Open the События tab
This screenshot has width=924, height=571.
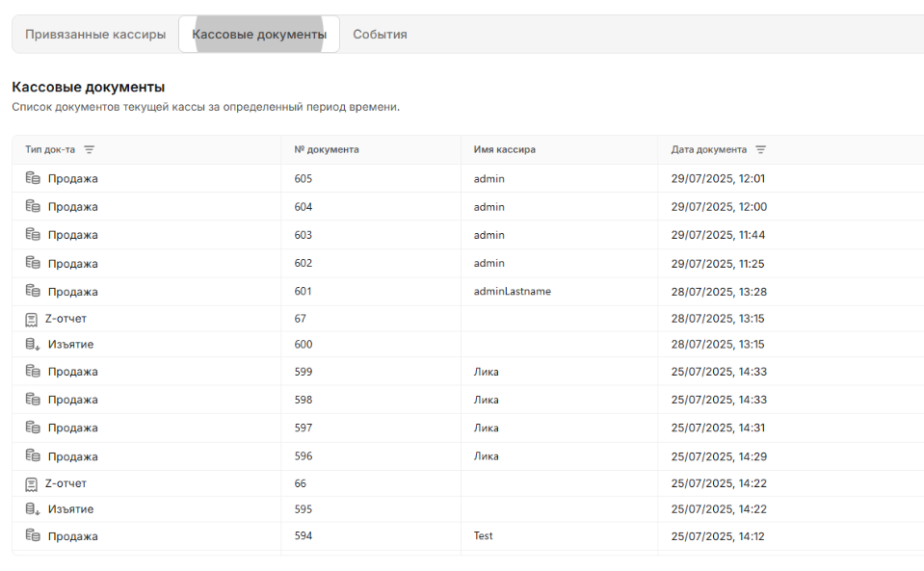(x=380, y=35)
